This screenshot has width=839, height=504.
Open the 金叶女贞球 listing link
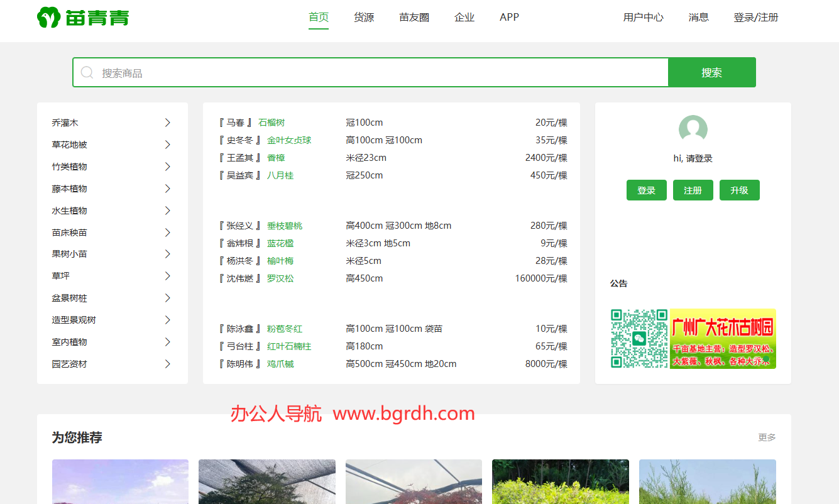click(289, 140)
